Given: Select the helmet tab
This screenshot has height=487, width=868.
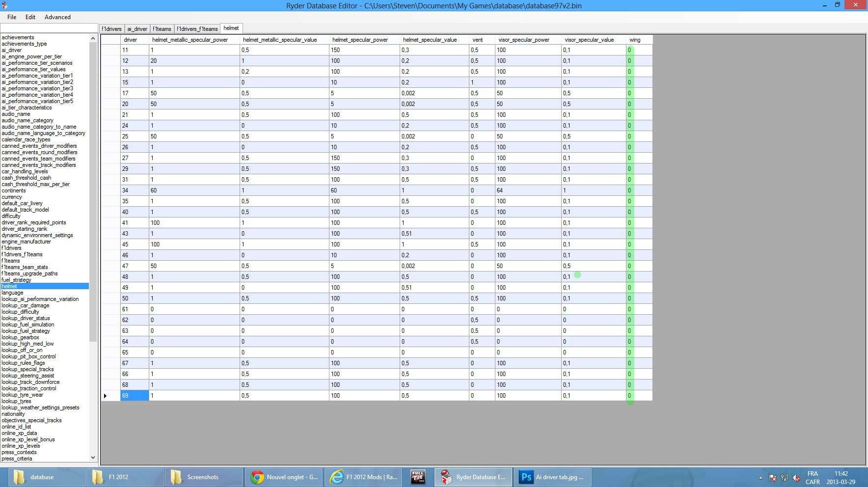Looking at the screenshot, I should coord(231,28).
